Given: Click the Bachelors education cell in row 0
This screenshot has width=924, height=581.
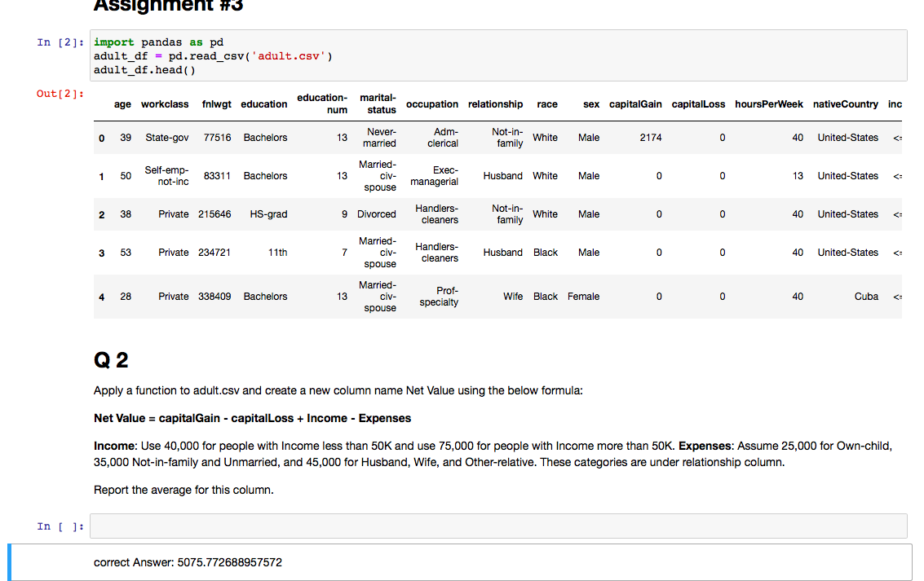Looking at the screenshot, I should [265, 138].
